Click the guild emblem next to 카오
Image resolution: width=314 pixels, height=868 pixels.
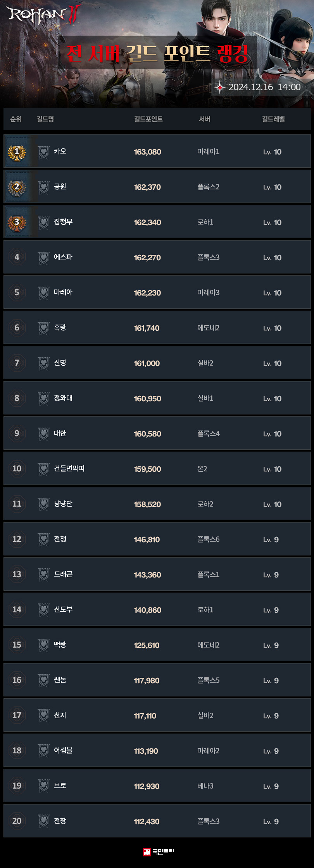pyautogui.click(x=44, y=152)
